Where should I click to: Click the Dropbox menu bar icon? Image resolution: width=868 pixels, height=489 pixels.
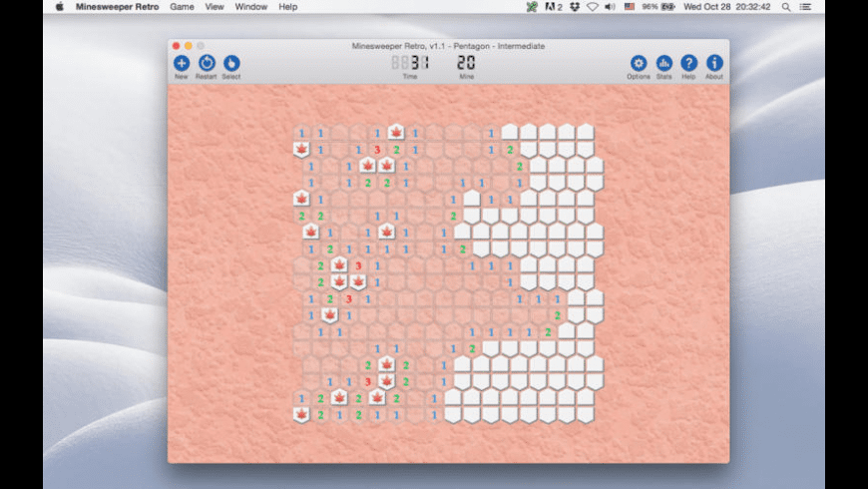pyautogui.click(x=575, y=7)
